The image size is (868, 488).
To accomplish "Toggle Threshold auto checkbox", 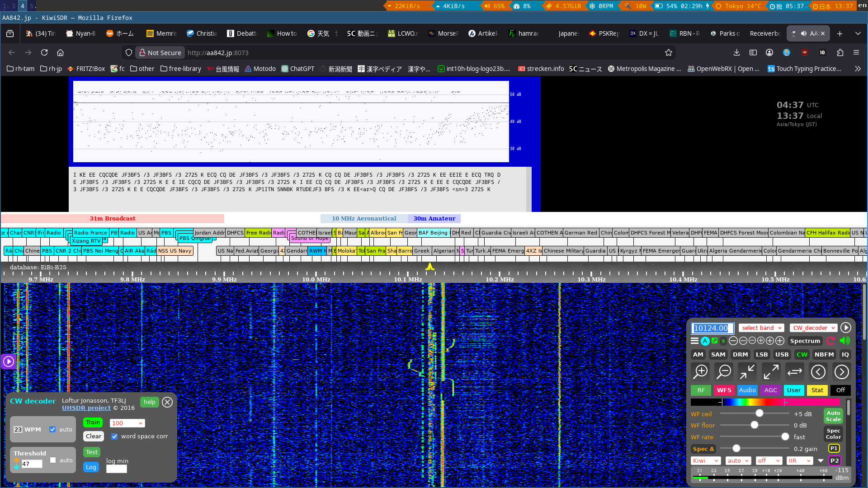I will pos(53,460).
